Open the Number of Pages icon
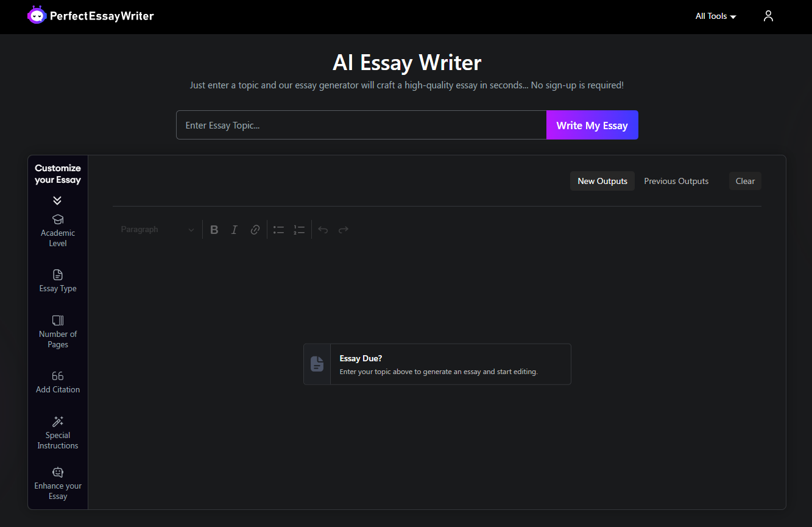 58,320
